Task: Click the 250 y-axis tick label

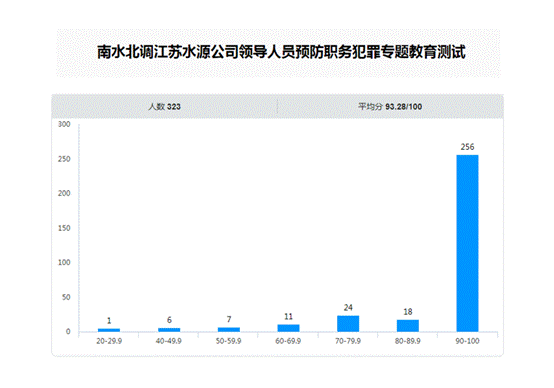Action: coord(64,159)
